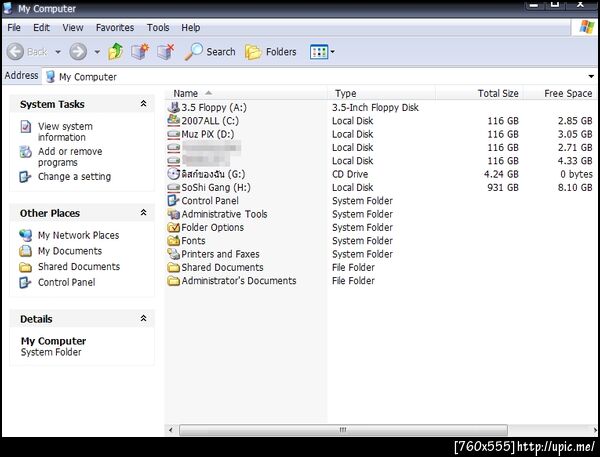Select the SoShi Gang (H:) drive icon
The image size is (600, 457).
point(173,188)
